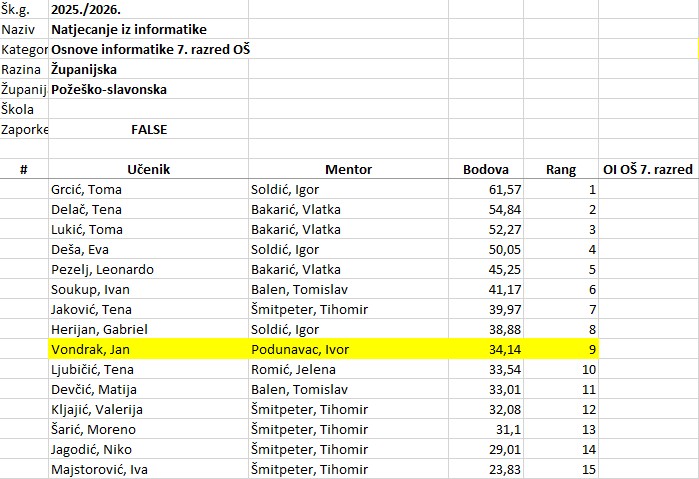The height and width of the screenshot is (479, 699).
Task: Click the FALSE value cell
Action: [148, 129]
